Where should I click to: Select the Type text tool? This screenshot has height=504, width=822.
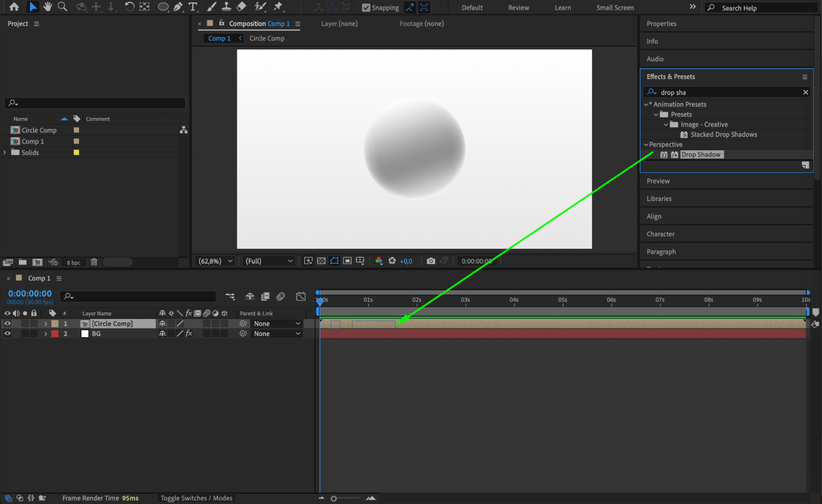[x=192, y=7]
